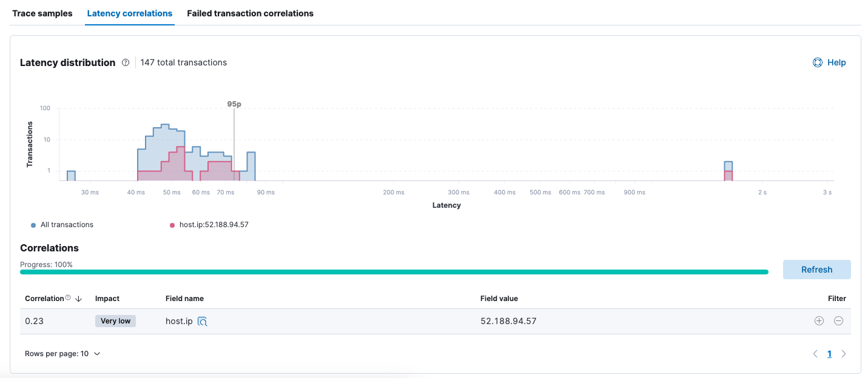Click the 95p marker on the chart

(234, 104)
